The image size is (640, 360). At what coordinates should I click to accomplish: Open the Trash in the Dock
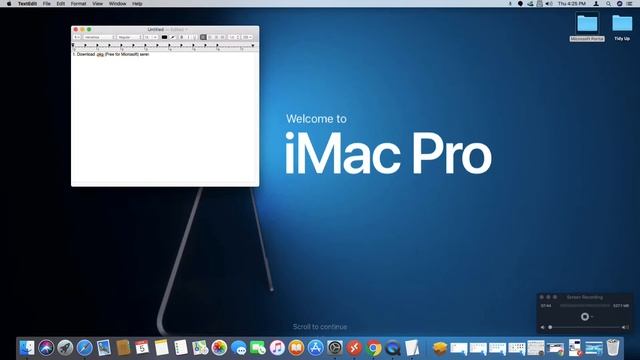tap(613, 348)
